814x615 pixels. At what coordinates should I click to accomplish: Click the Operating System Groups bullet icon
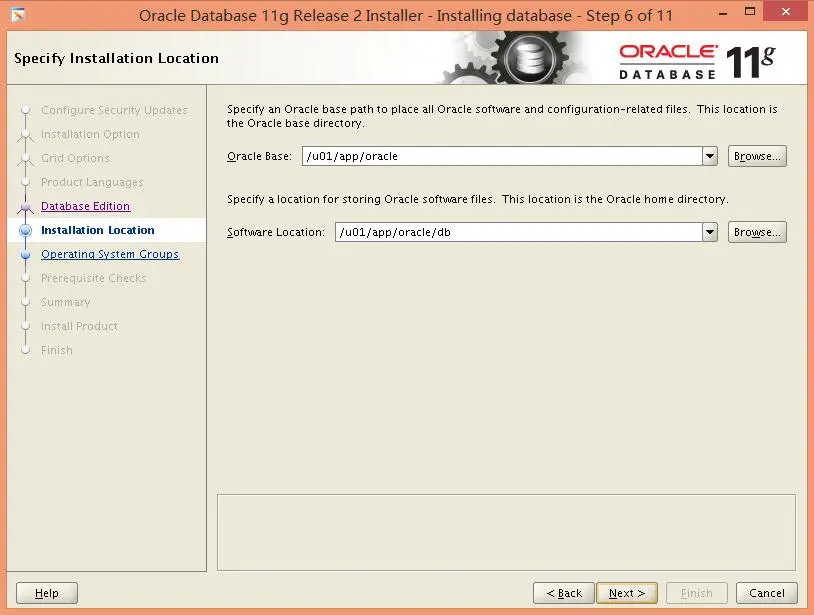tap(25, 254)
